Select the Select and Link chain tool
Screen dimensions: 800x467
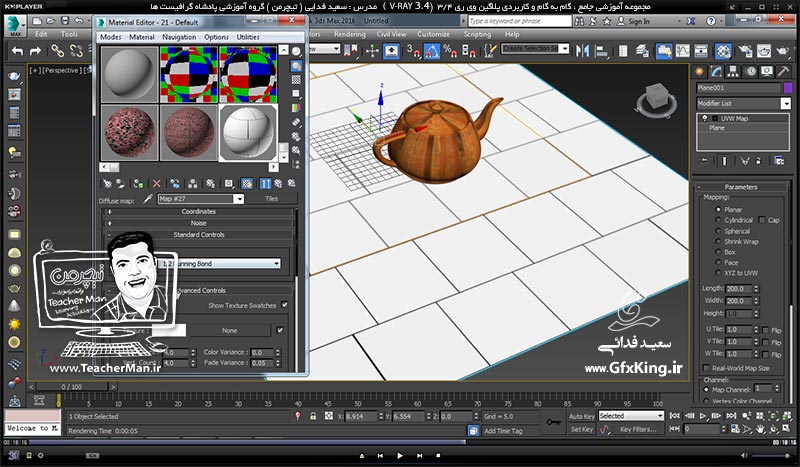(57, 51)
